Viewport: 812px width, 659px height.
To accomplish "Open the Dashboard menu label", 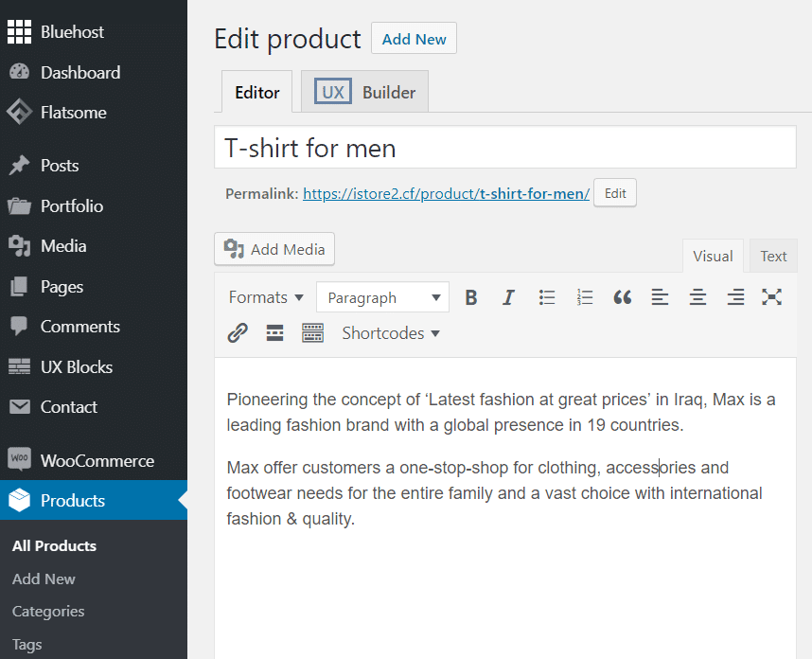I will 80,72.
